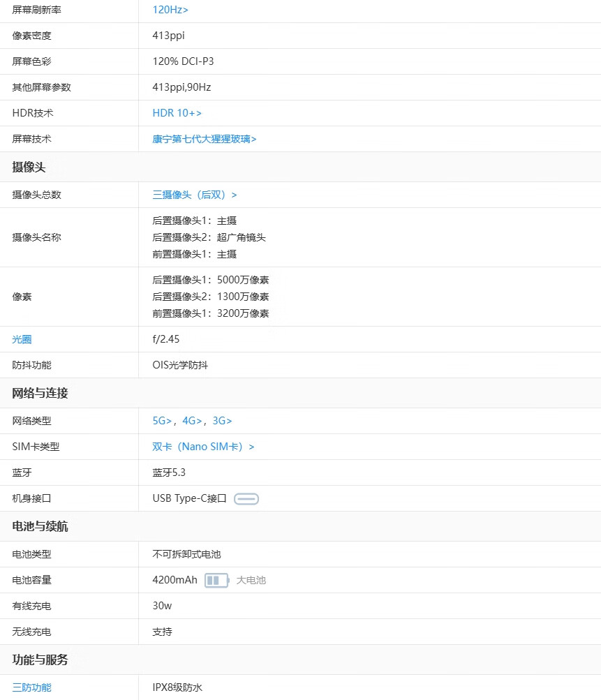
Task: Open the HDR 10+ details link
Action: pyautogui.click(x=174, y=112)
